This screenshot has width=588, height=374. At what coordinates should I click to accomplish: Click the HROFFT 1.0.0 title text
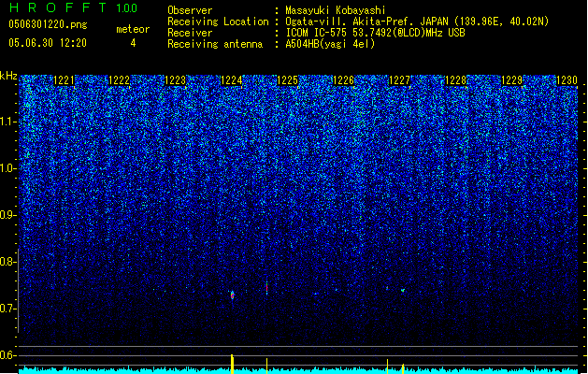[x=74, y=7]
